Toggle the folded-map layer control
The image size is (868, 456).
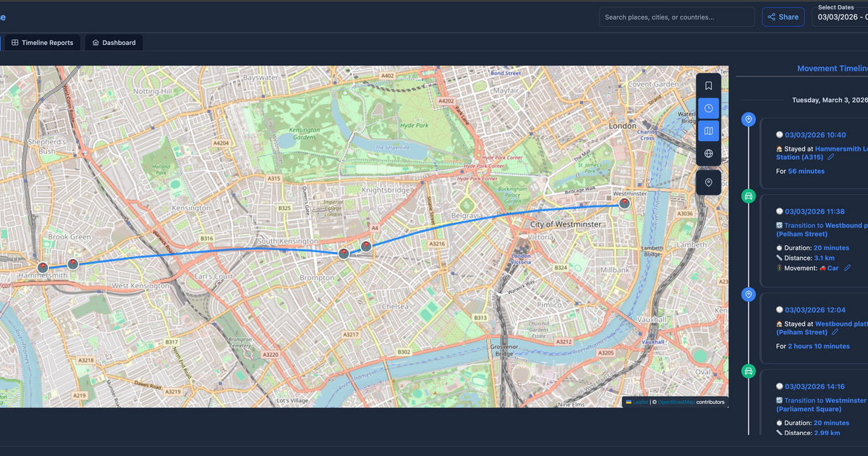(x=709, y=131)
